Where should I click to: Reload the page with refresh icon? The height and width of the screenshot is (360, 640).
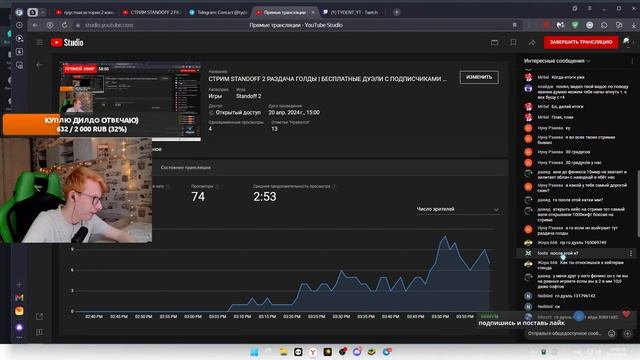click(64, 25)
